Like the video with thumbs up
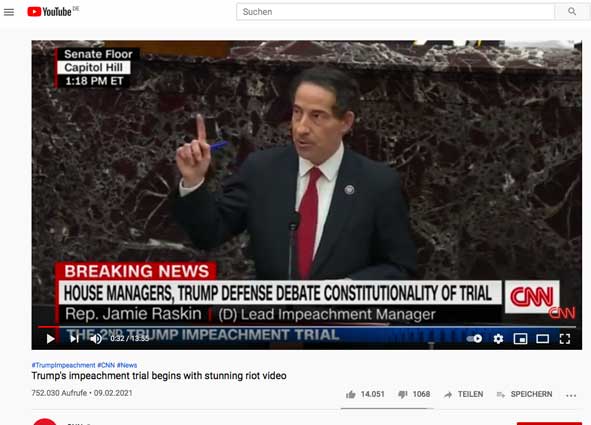This screenshot has height=425, width=591. (365, 394)
